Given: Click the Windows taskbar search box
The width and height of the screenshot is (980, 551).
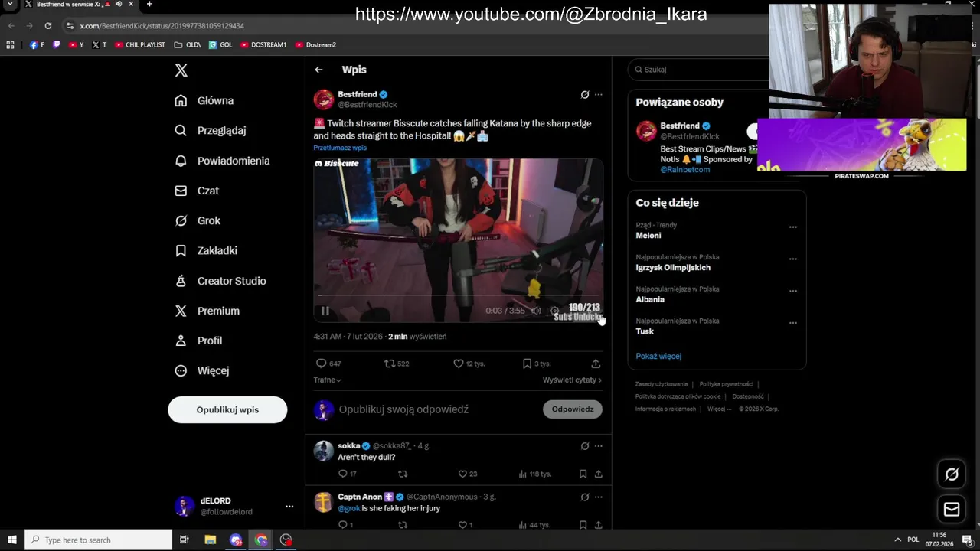Looking at the screenshot, I should [x=98, y=540].
